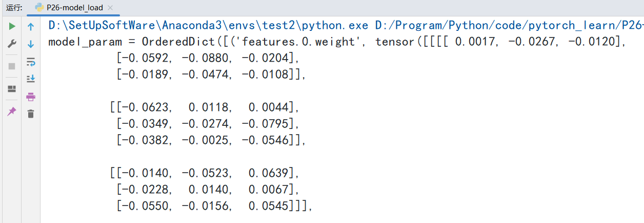
Task: Toggle soft-wrap for console output
Action: point(31,62)
